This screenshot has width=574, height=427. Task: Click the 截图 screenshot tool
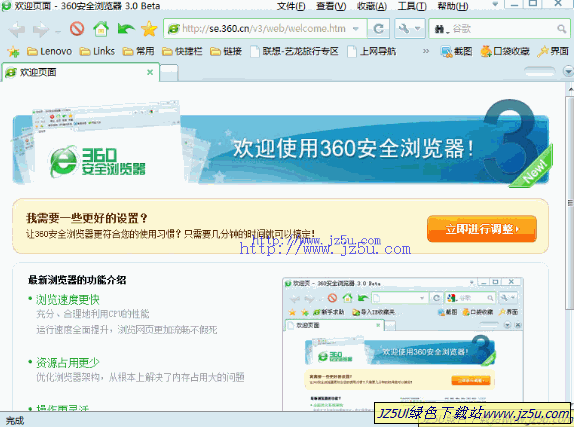(x=456, y=51)
